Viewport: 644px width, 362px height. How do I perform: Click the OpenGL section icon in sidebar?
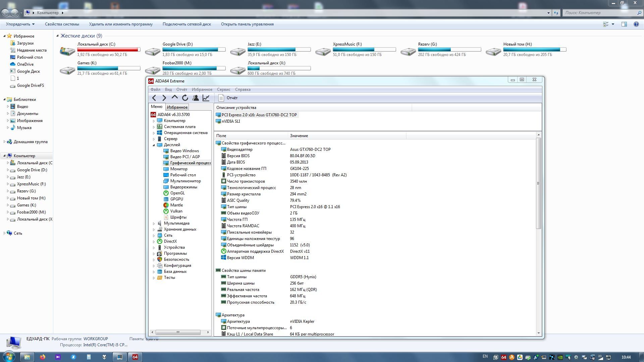tap(167, 193)
